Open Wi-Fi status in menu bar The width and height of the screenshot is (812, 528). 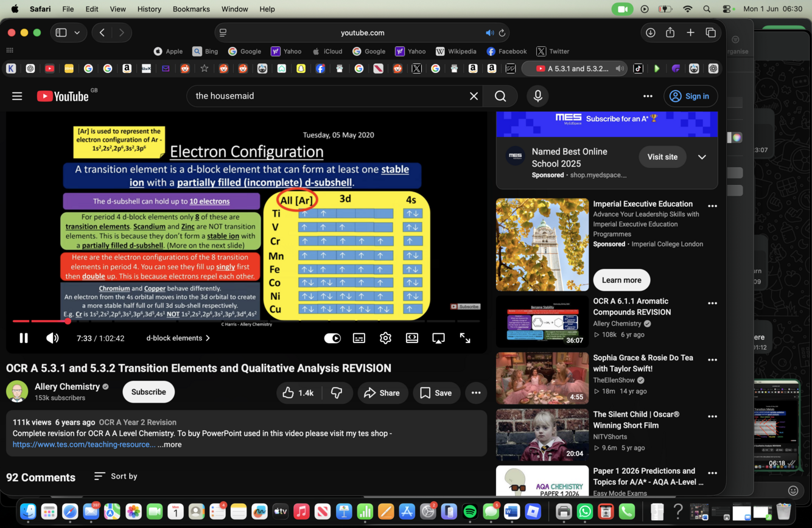(687, 9)
